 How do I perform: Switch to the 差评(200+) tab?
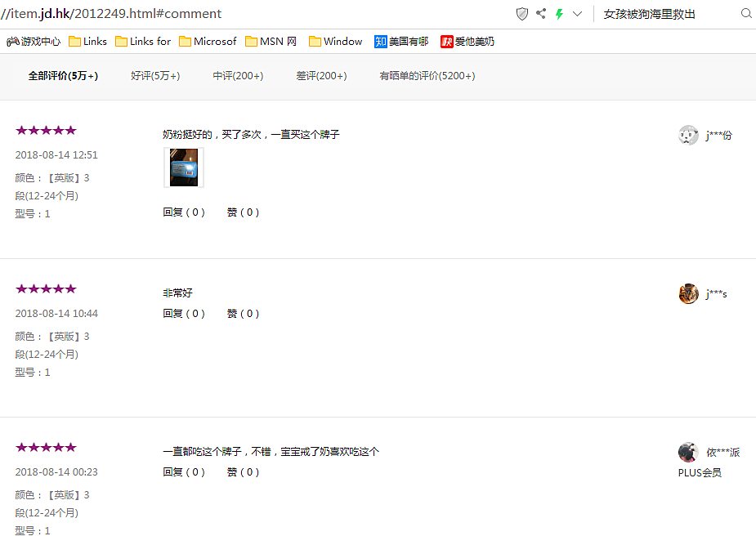tap(321, 76)
